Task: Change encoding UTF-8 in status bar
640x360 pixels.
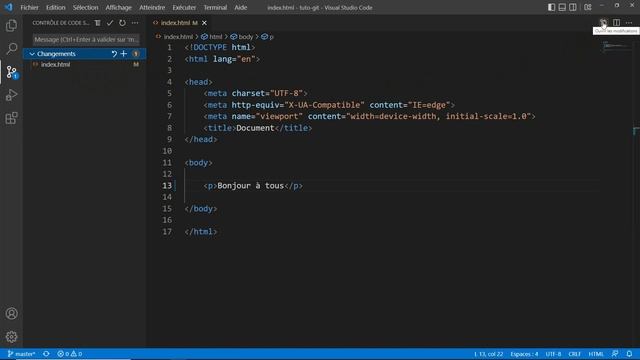Action: [553, 354]
